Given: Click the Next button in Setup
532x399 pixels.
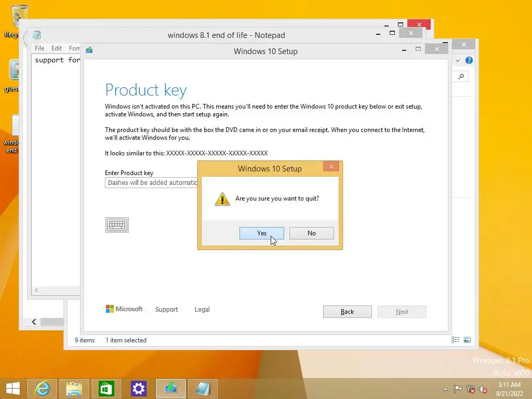Looking at the screenshot, I should pos(402,312).
